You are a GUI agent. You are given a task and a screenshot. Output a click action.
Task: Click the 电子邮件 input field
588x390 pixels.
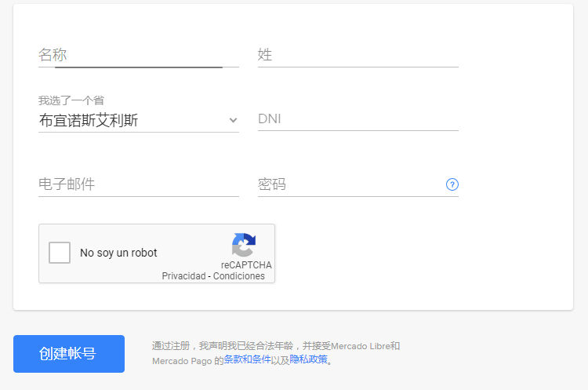click(138, 184)
